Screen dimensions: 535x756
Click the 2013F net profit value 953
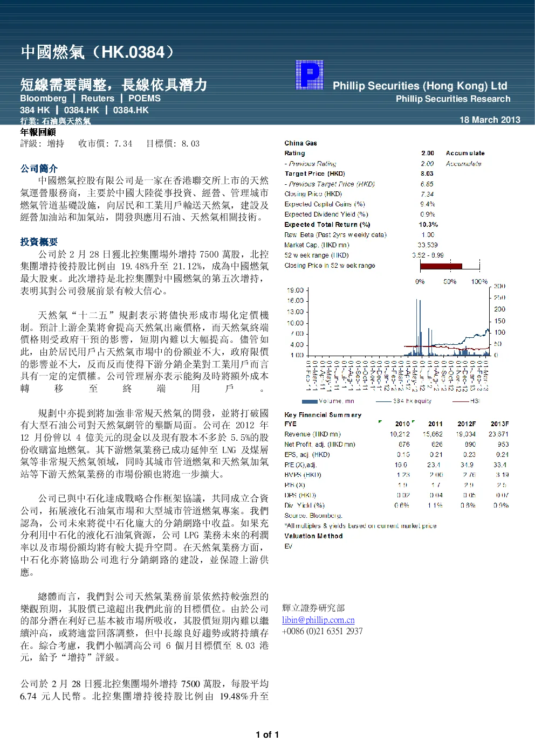(x=503, y=445)
